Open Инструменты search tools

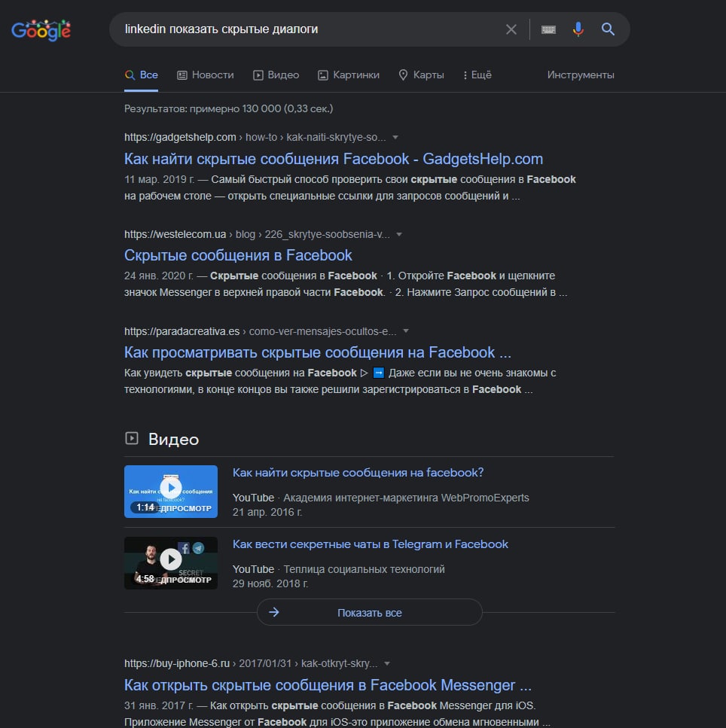tap(581, 75)
